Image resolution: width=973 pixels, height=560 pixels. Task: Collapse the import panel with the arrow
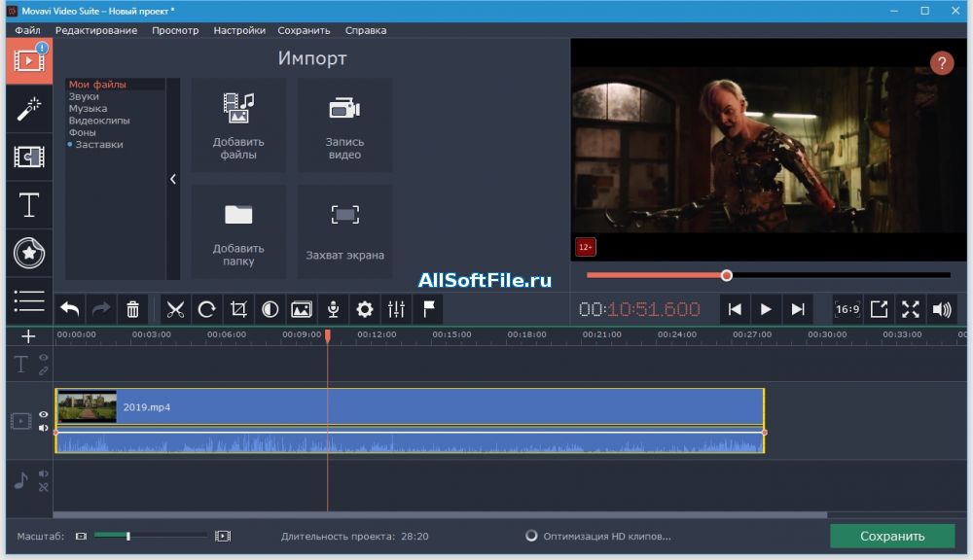[x=173, y=179]
